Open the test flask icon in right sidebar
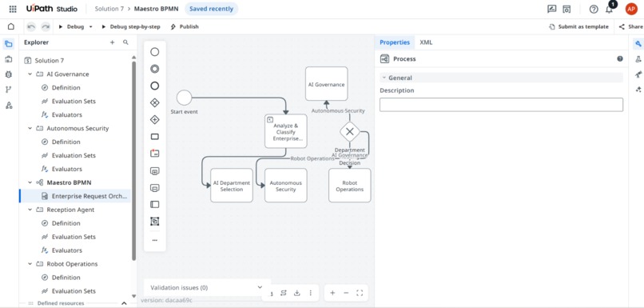The image size is (644, 308). [638, 59]
